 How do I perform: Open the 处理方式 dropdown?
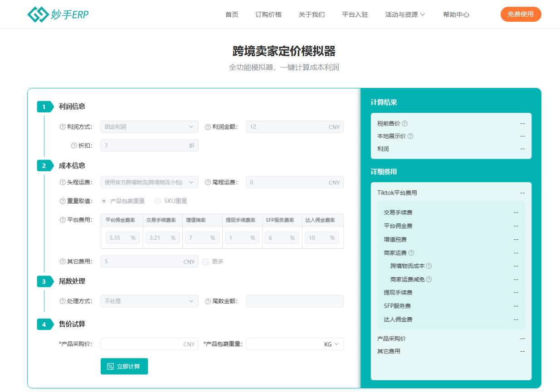tap(149, 301)
